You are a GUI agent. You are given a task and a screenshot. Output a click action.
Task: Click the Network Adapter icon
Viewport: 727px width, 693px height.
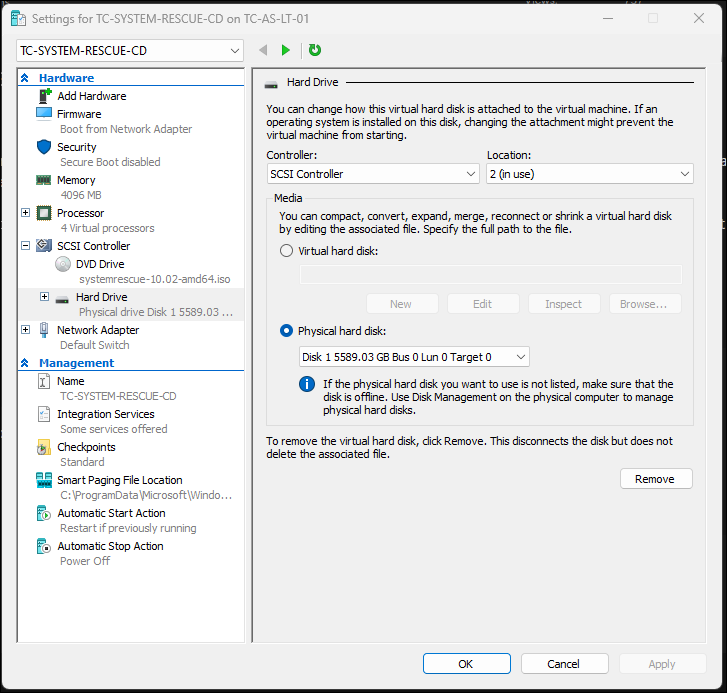(44, 330)
